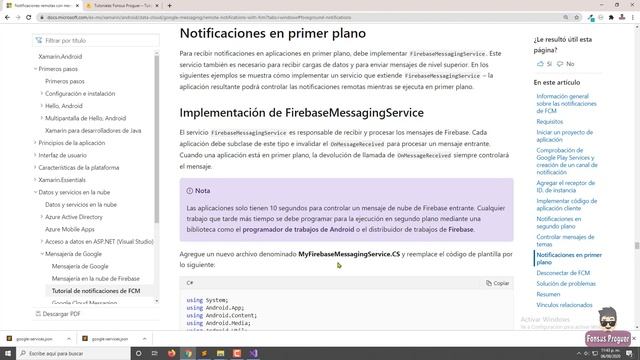Click the thumbs-up Sí feedback button
The width and height of the screenshot is (640, 360).
[544, 64]
